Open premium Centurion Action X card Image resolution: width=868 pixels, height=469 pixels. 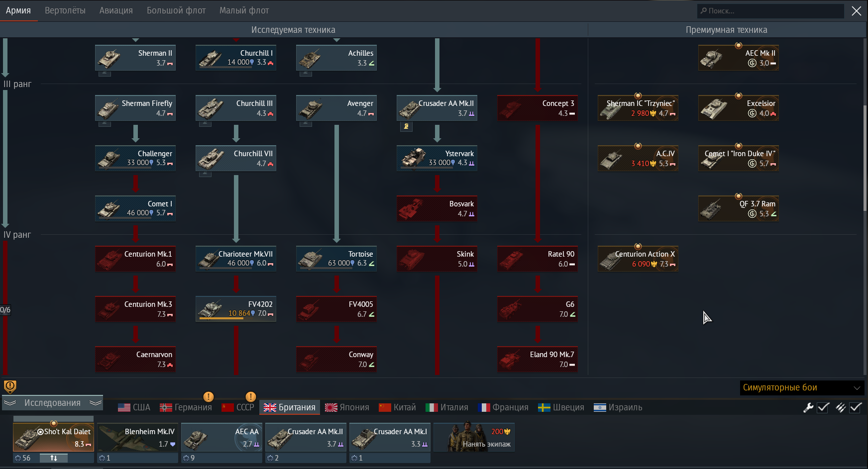tap(638, 259)
